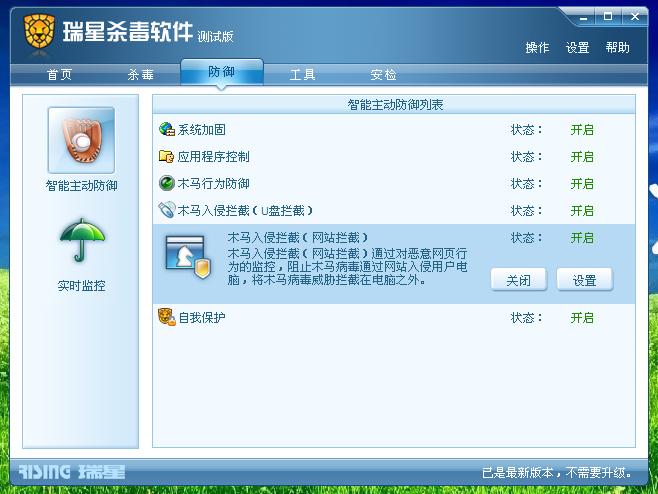Click 开启 status of U盘拦截

(582, 210)
